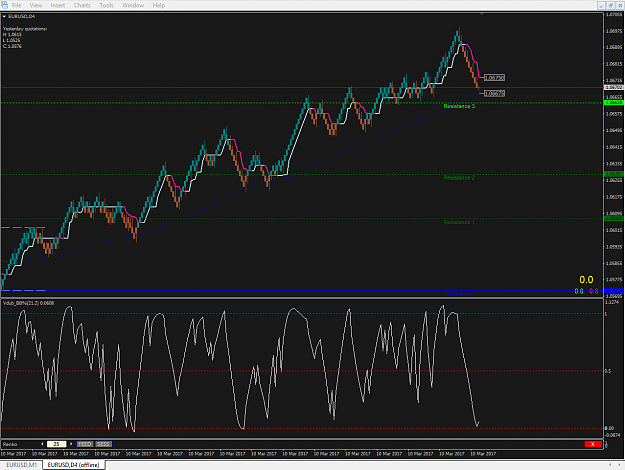This screenshot has height=470, width=625.
Task: Minimize the chart window
Action: (x=602, y=5)
